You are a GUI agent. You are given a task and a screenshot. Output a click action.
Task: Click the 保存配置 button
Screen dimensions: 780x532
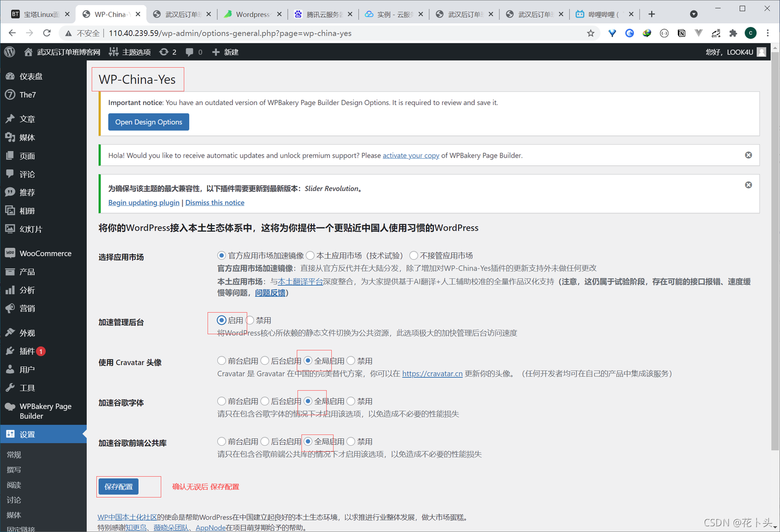(119, 487)
